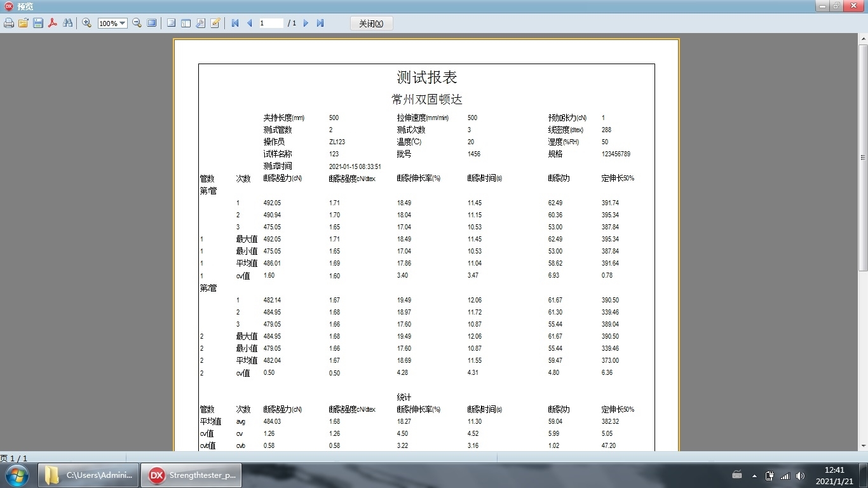Click the operator value ZL123

pos(337,142)
